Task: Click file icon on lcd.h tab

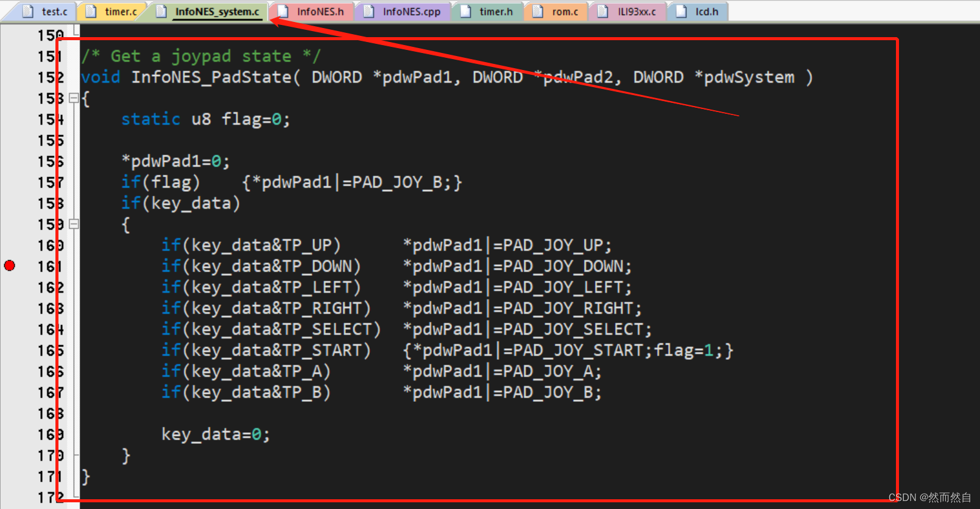Action: [682, 12]
